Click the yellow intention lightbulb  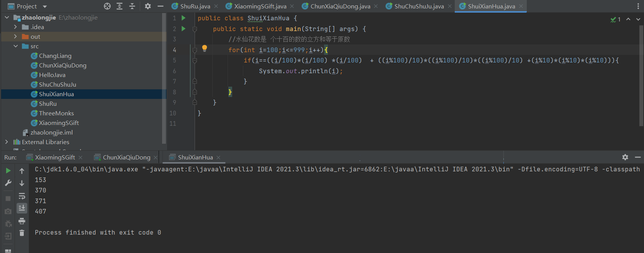pyautogui.click(x=205, y=48)
